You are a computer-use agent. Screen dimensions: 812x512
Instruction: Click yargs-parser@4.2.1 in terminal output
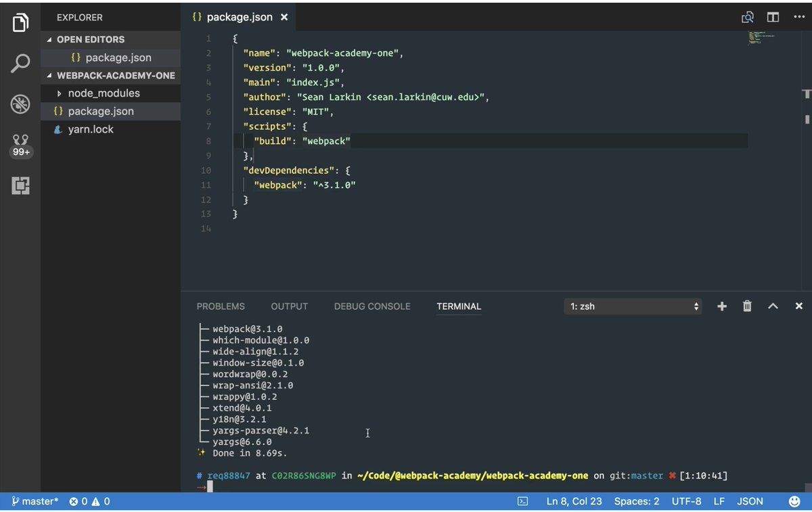[261, 430]
